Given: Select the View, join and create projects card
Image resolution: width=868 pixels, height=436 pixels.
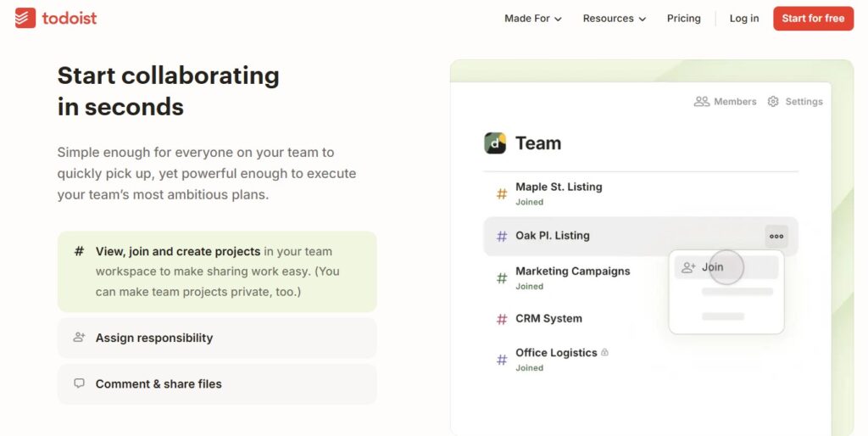Looking at the screenshot, I should 217,271.
